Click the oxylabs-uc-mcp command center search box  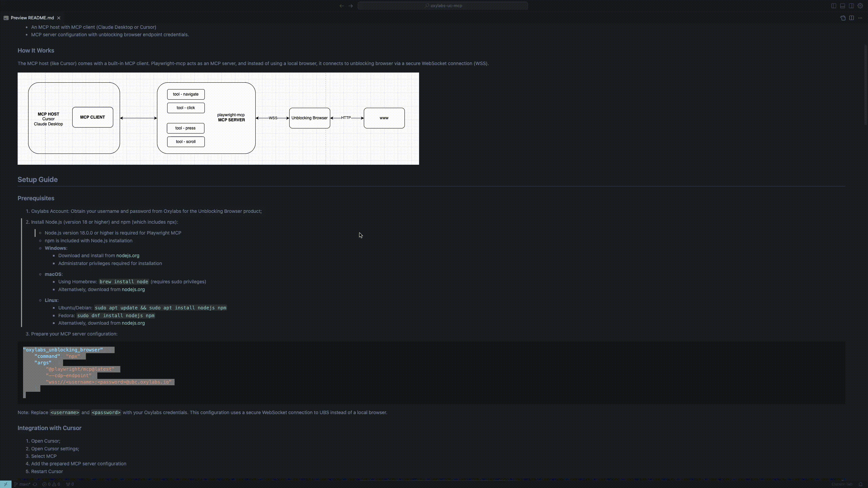click(x=442, y=6)
